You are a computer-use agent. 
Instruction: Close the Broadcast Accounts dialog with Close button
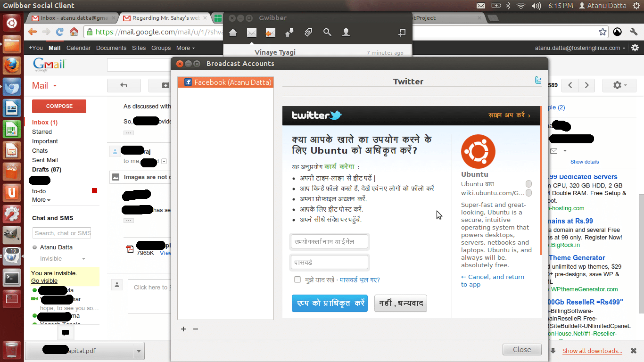[522, 349]
